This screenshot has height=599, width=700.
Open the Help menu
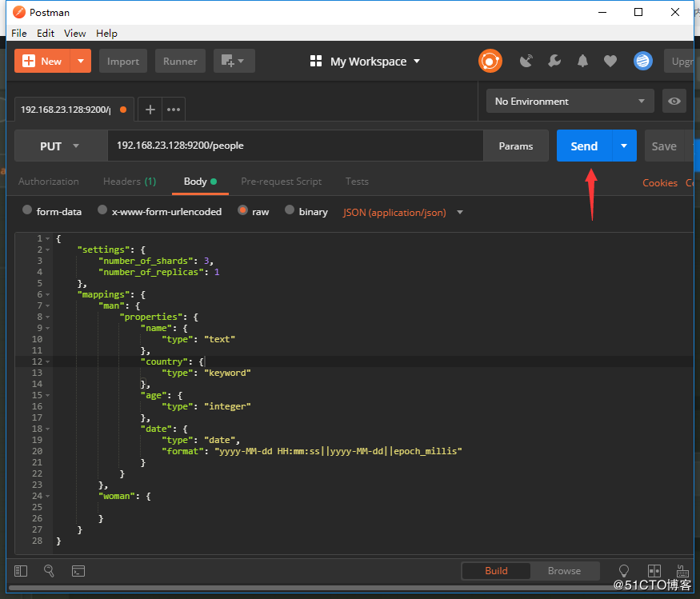106,34
